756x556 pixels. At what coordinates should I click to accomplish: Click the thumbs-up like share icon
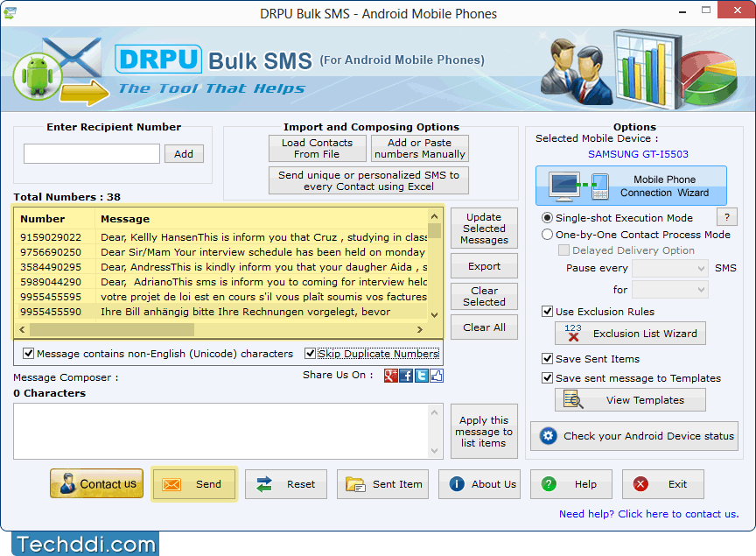click(x=437, y=376)
